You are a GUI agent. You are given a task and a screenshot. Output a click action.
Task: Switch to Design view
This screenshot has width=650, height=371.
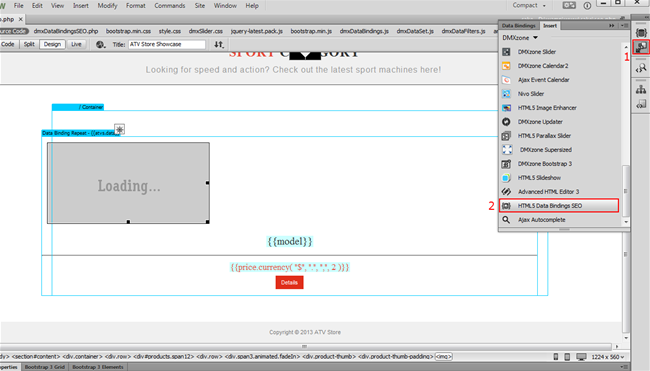click(52, 44)
